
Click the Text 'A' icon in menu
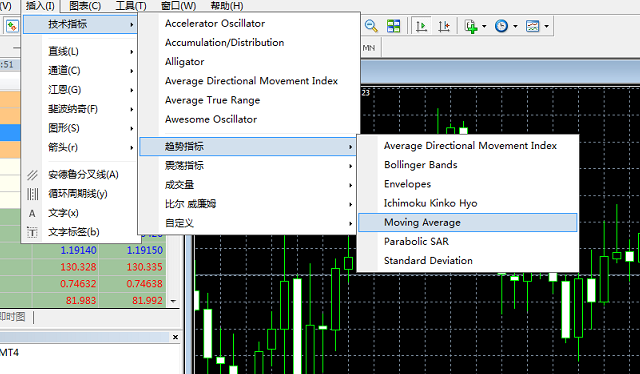pyautogui.click(x=32, y=213)
